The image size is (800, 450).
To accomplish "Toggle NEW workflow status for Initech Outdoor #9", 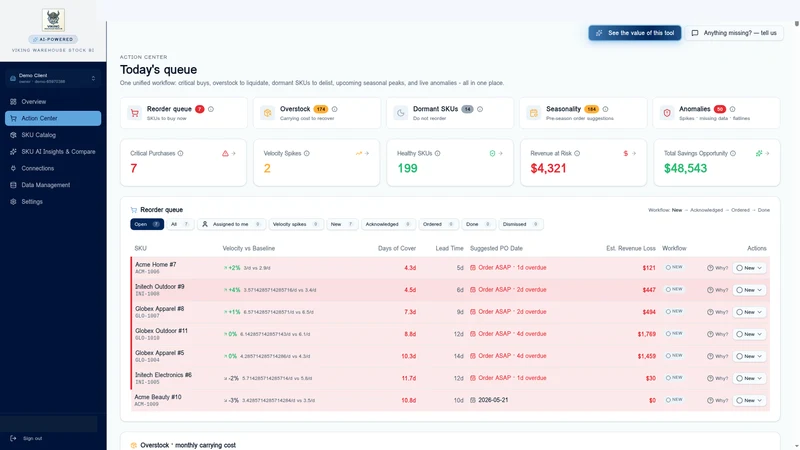I will tap(674, 289).
